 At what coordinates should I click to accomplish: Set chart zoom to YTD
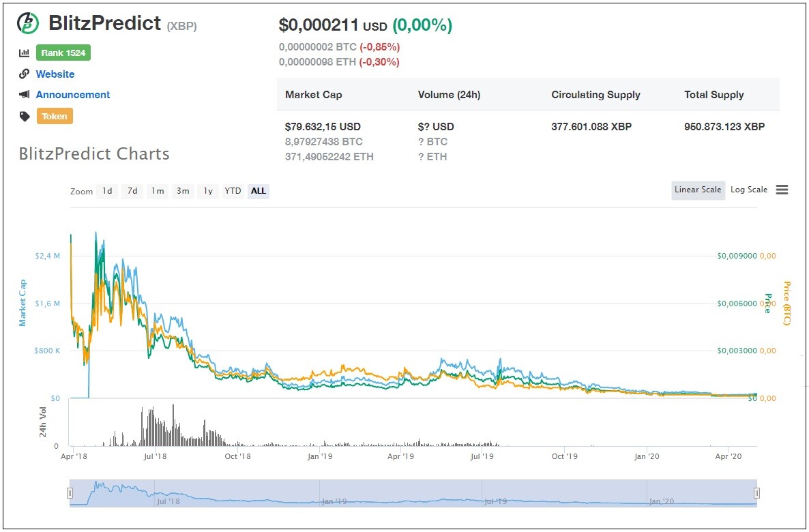[233, 191]
